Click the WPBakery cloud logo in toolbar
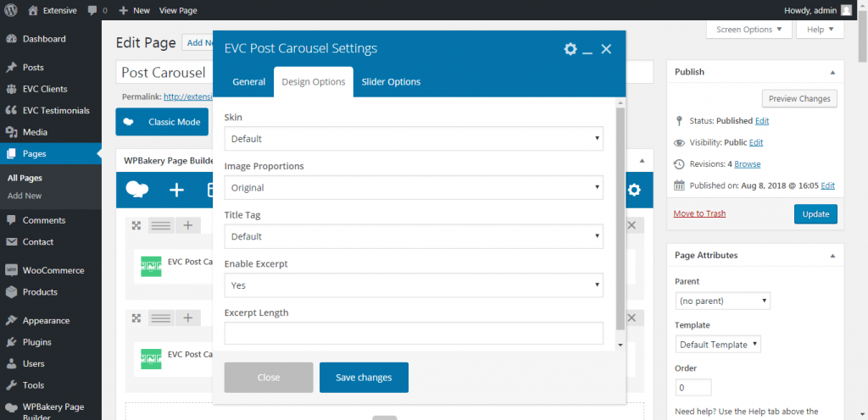This screenshot has width=868, height=420. click(x=136, y=191)
